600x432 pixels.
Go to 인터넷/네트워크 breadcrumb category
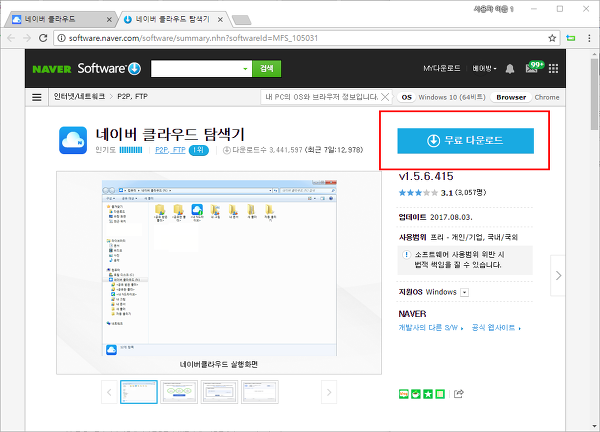(79, 96)
